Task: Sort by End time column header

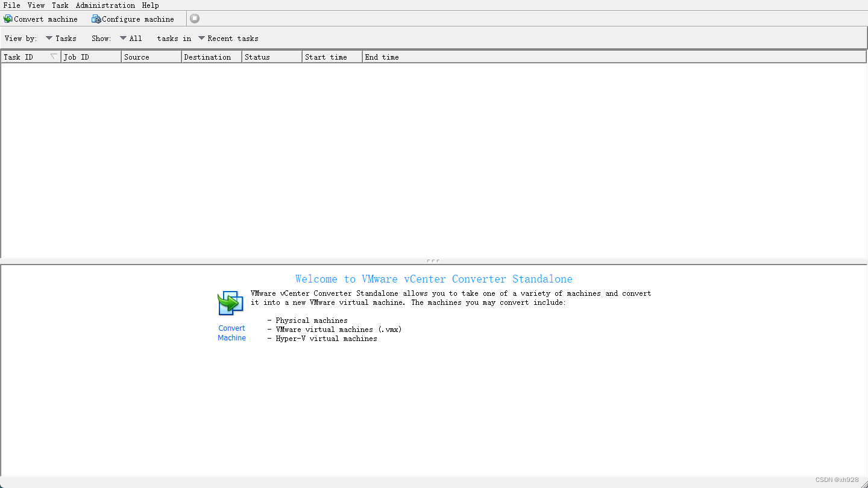Action: 614,57
